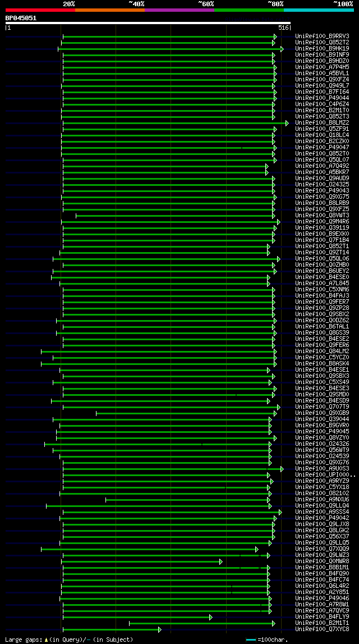Select hit label UniRef100_P49046
Screen dimensions: 359x644
pyautogui.click(x=322, y=599)
